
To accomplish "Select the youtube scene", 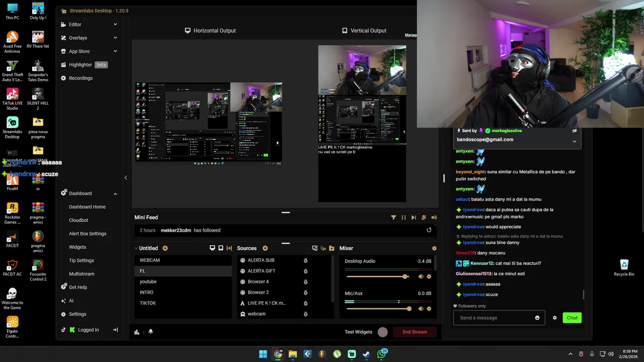I will click(183, 282).
